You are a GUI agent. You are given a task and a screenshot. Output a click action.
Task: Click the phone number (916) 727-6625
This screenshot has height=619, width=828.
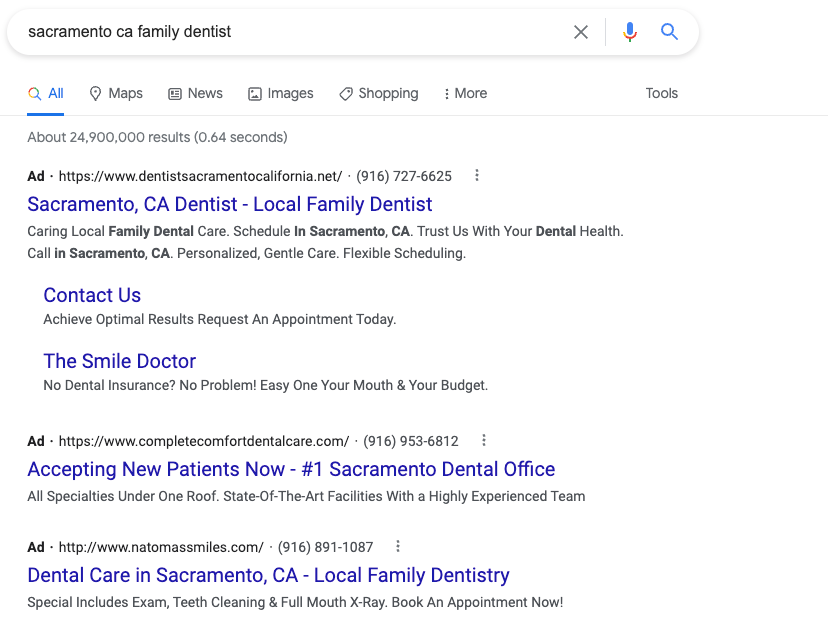point(404,176)
